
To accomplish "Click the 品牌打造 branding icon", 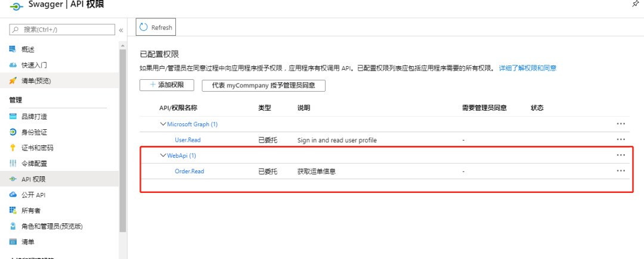I will point(13,116).
